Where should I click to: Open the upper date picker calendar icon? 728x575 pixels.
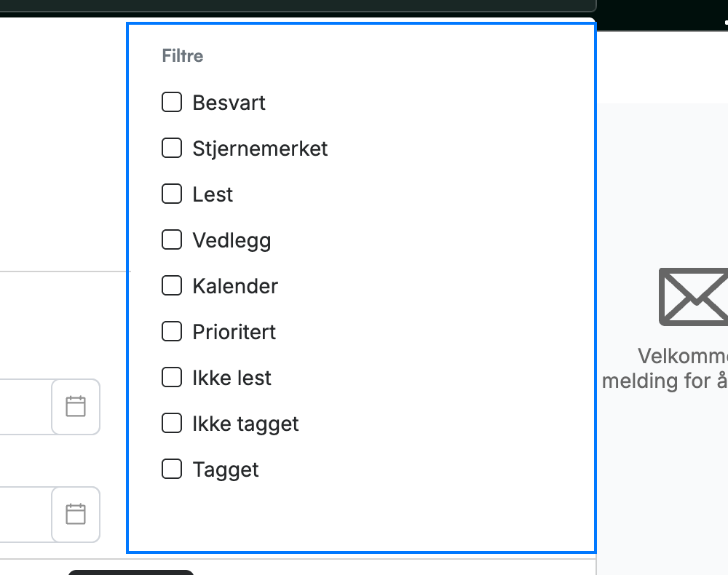coord(76,407)
